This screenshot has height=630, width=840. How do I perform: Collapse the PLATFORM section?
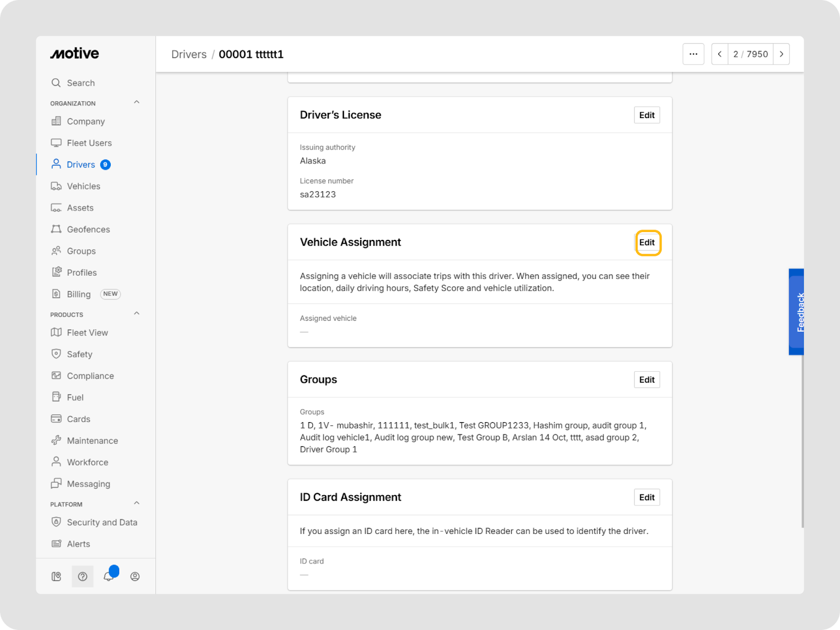pos(136,503)
